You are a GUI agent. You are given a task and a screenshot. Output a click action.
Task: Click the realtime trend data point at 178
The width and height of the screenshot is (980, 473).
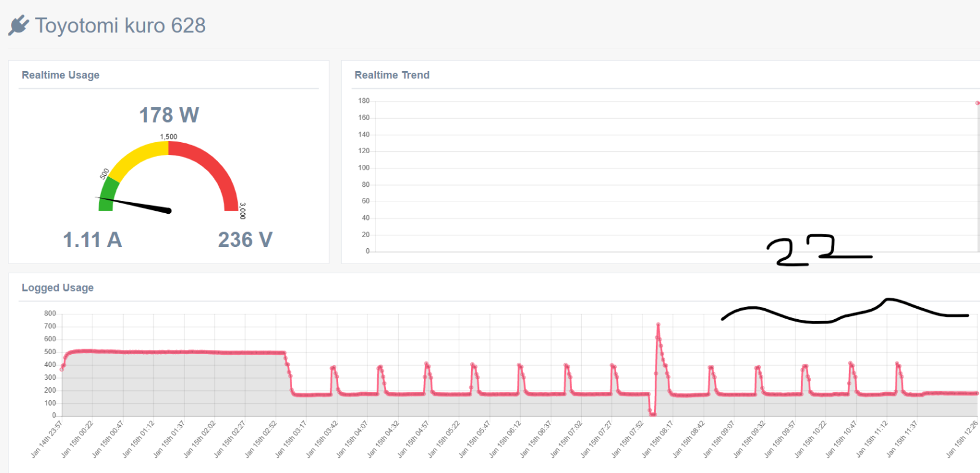coord(978,103)
